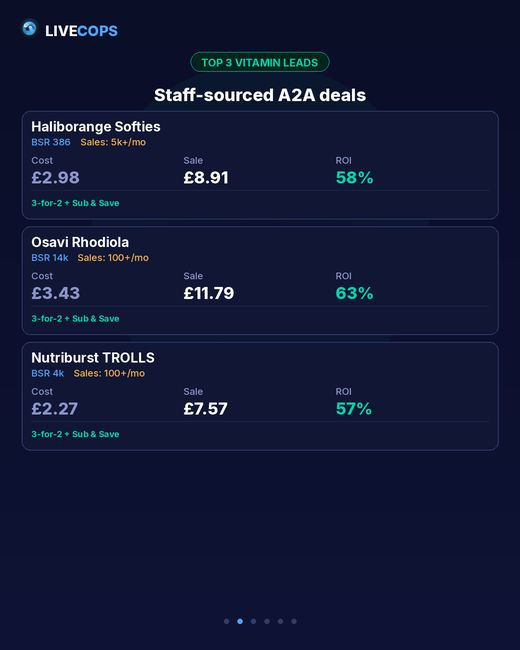520x650 pixels.
Task: Jump to the third carousel page dot
Action: coord(253,621)
